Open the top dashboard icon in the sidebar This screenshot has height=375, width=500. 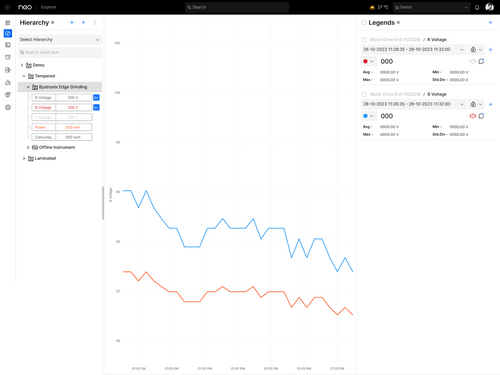pos(8,23)
